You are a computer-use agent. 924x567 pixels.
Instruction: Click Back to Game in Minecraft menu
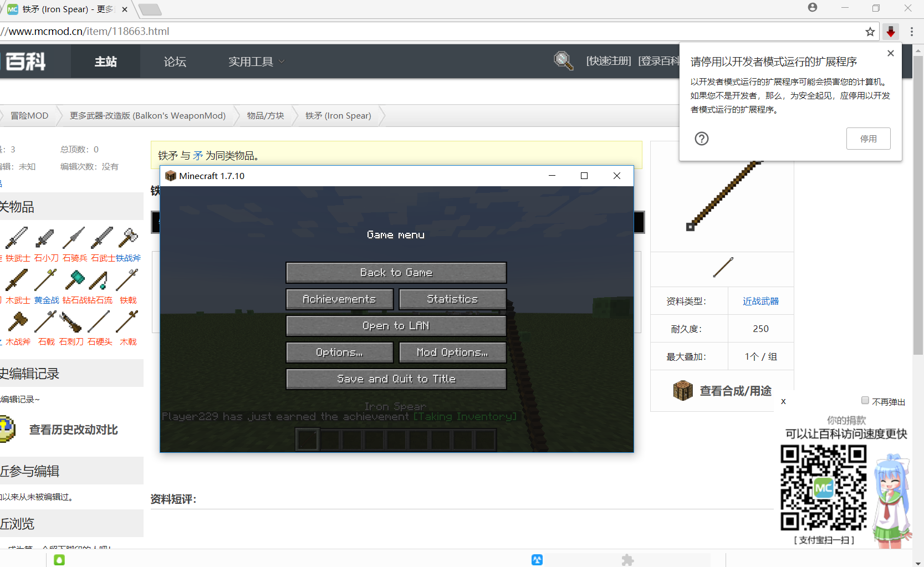(x=396, y=273)
